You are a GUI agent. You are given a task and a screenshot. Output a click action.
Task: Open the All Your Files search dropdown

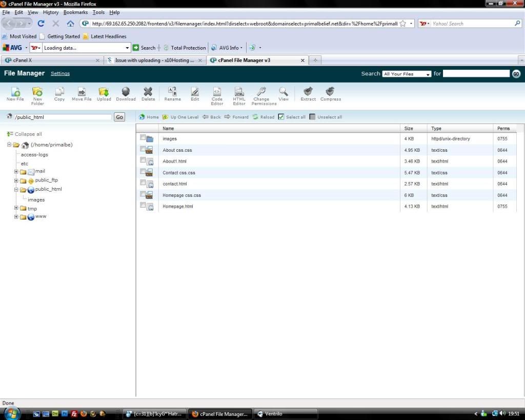tap(407, 74)
